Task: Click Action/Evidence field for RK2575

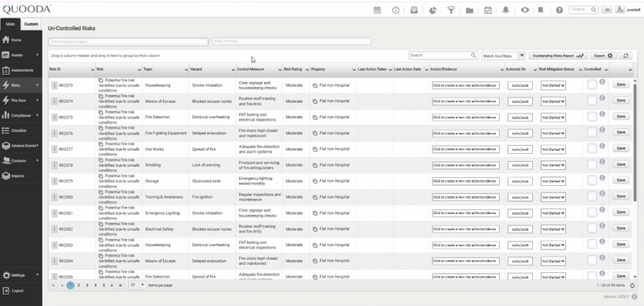Action: (466, 118)
